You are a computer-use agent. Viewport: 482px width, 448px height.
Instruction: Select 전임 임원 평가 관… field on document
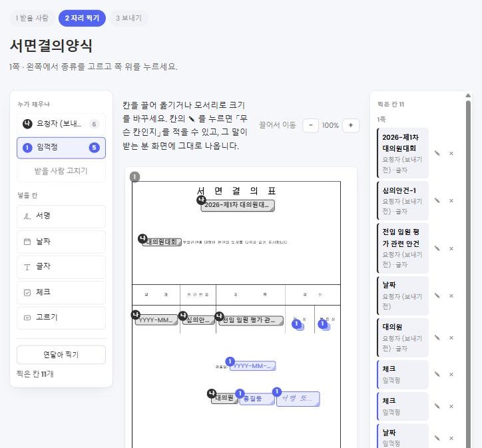251,320
